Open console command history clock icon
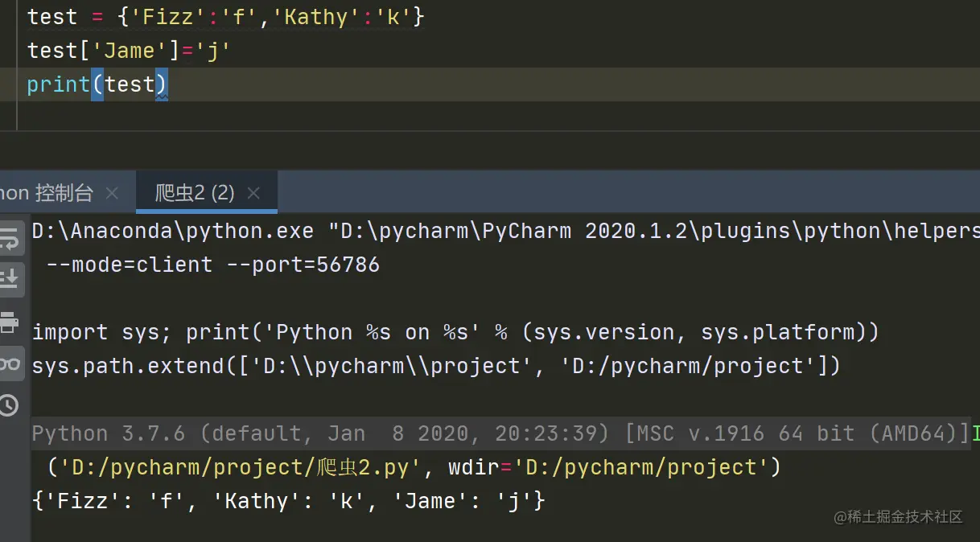This screenshot has width=980, height=542. pyautogui.click(x=10, y=405)
